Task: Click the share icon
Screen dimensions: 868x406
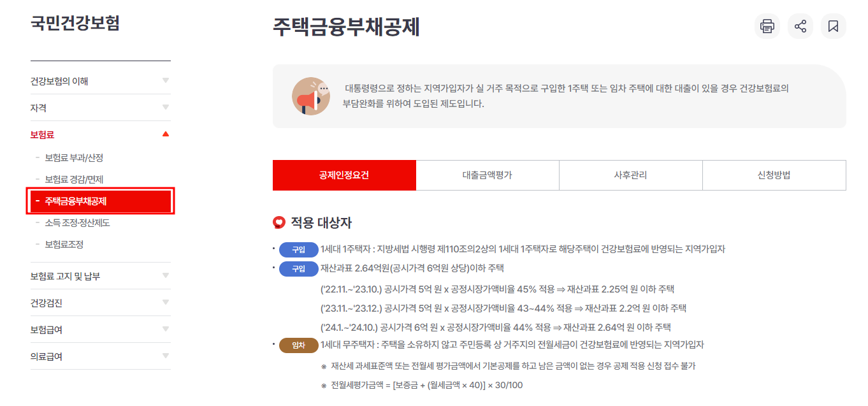Action: 800,26
